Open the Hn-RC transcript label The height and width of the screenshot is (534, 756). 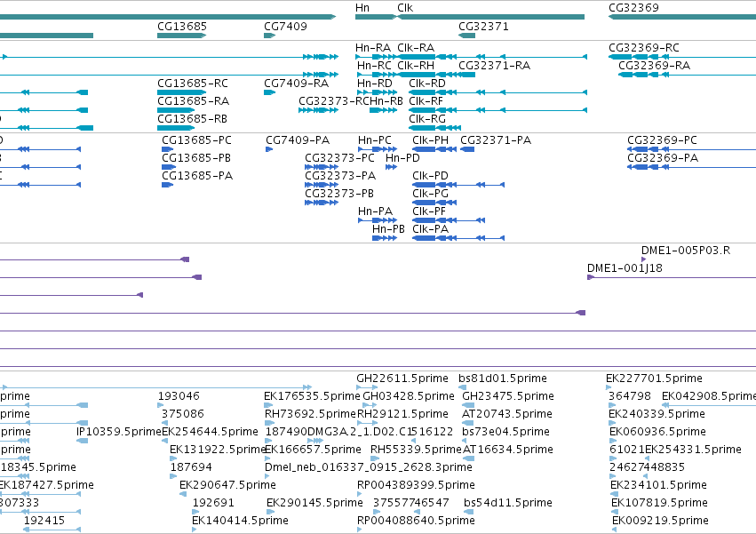point(374,66)
